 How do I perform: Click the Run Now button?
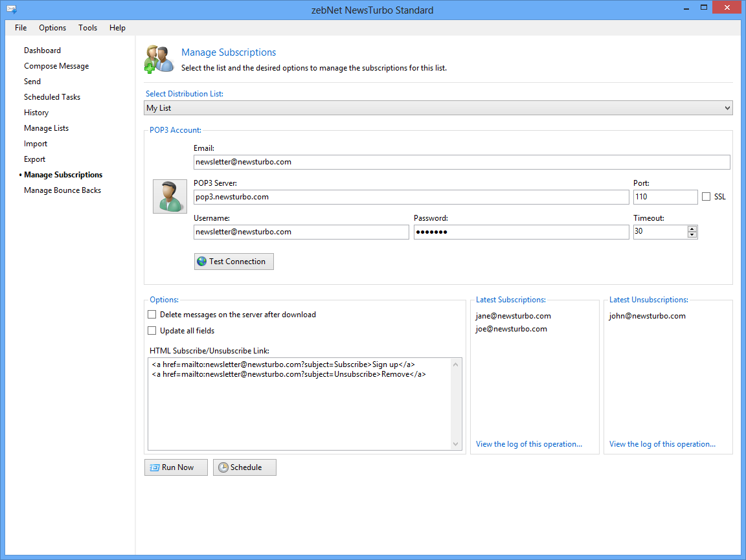point(176,467)
